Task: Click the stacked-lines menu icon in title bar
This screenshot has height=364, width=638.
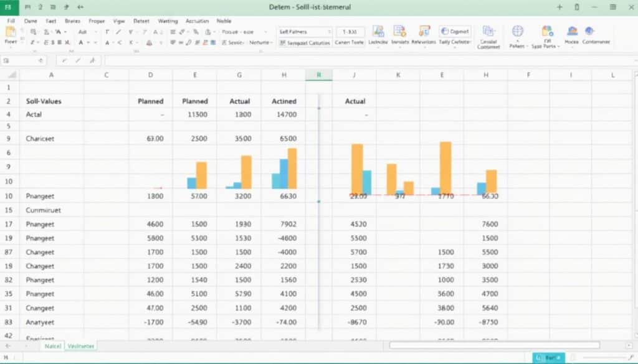Action: tap(613, 7)
